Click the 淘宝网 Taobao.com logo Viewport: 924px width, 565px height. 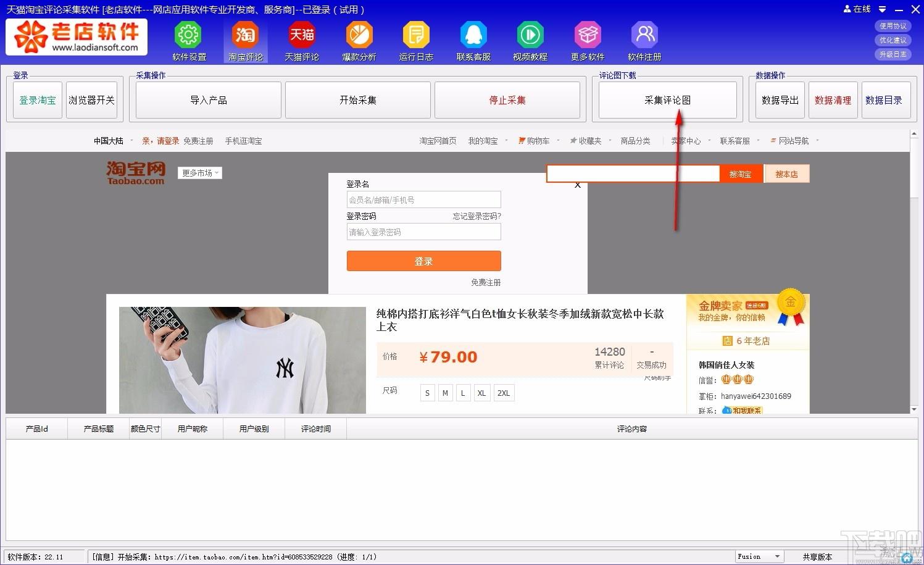tap(136, 173)
